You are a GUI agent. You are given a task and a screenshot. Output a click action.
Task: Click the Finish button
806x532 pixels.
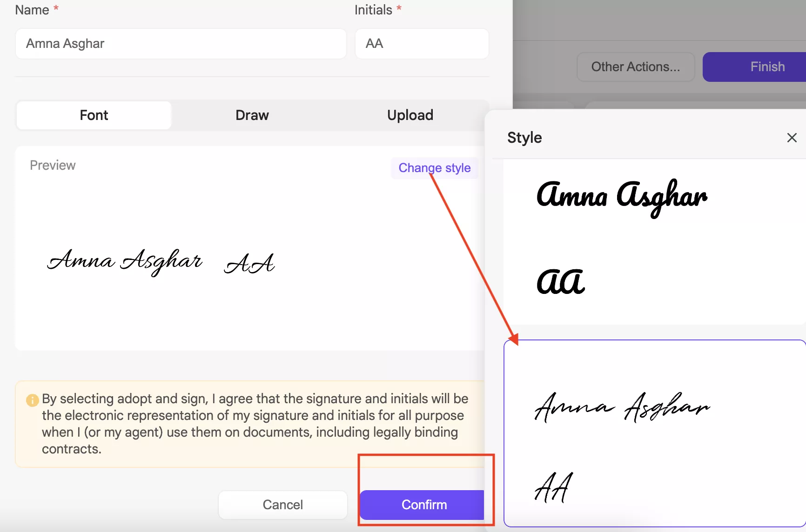point(767,66)
